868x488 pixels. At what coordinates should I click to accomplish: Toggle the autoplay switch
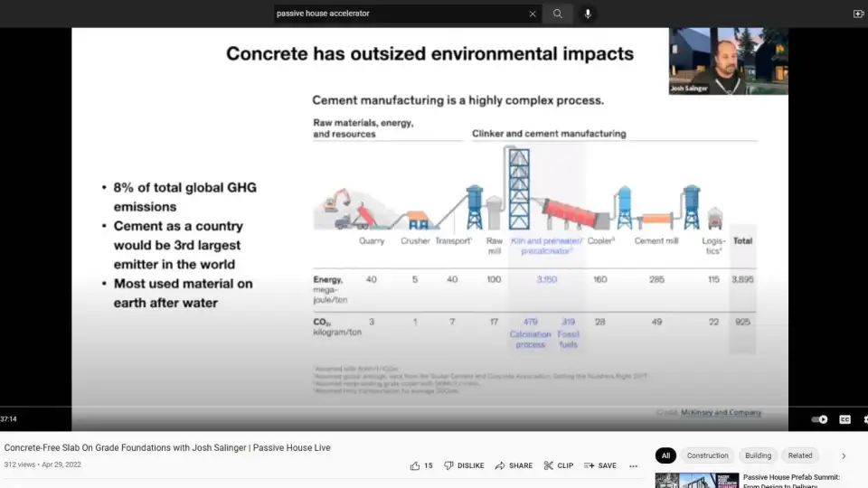(x=819, y=419)
